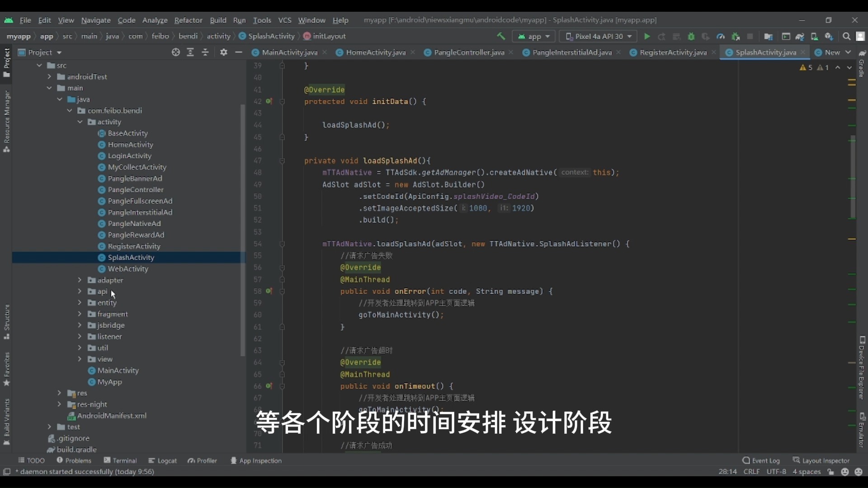Click the initLayout breadcrumb
868x488 pixels.
tap(325, 36)
